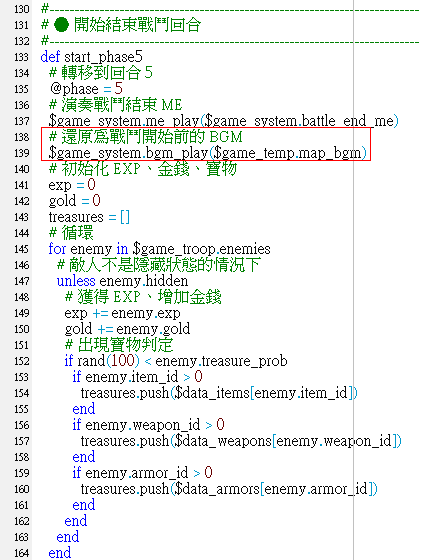
Task: Click the comment '還原爲戰鬥開始前的 BGM'
Action: pyautogui.click(x=146, y=137)
